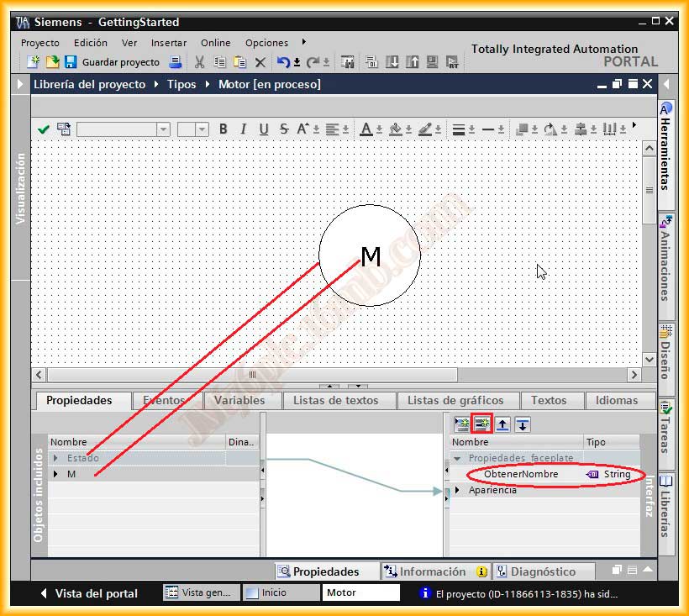Click the font color A icon

[366, 129]
